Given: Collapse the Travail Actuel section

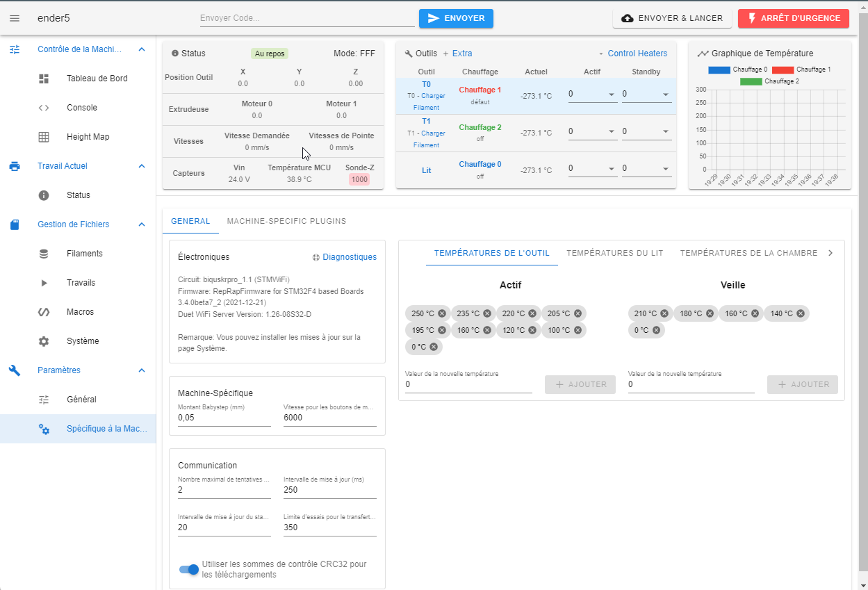Looking at the screenshot, I should pos(142,166).
